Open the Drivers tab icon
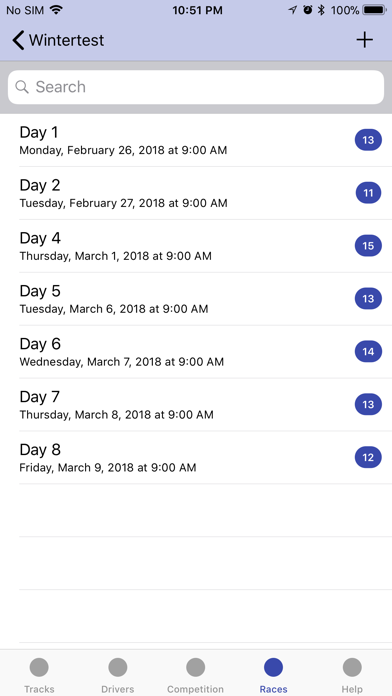The height and width of the screenshot is (696, 392). point(118,667)
